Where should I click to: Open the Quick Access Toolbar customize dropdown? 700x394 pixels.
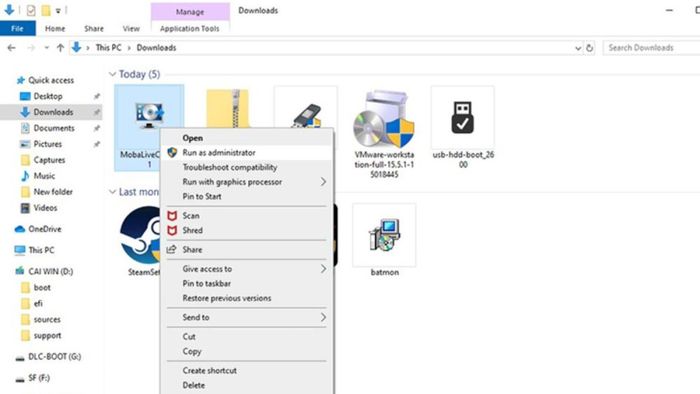(x=58, y=11)
